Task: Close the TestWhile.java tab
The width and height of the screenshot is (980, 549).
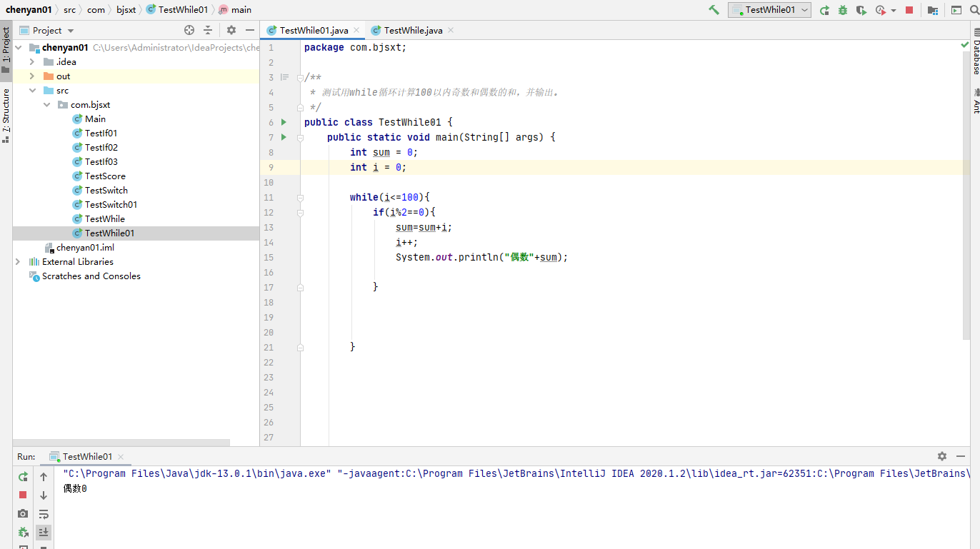Action: tap(451, 30)
